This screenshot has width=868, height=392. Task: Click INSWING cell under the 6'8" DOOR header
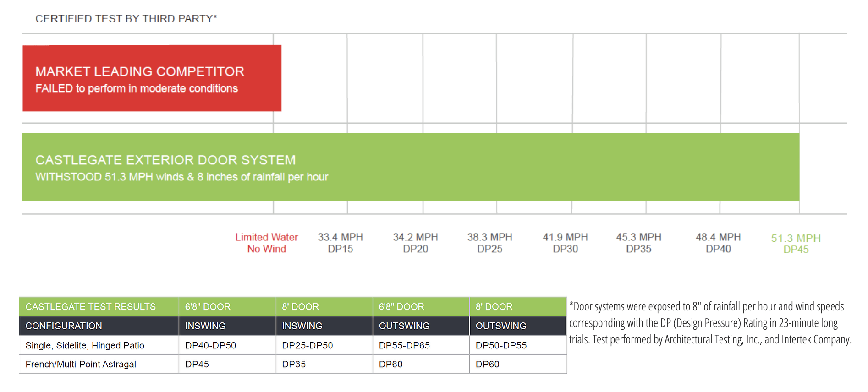click(x=227, y=326)
